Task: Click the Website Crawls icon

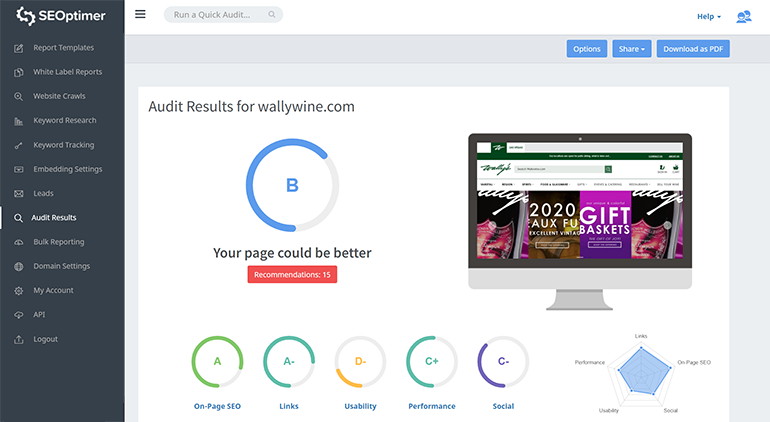Action: 18,97
